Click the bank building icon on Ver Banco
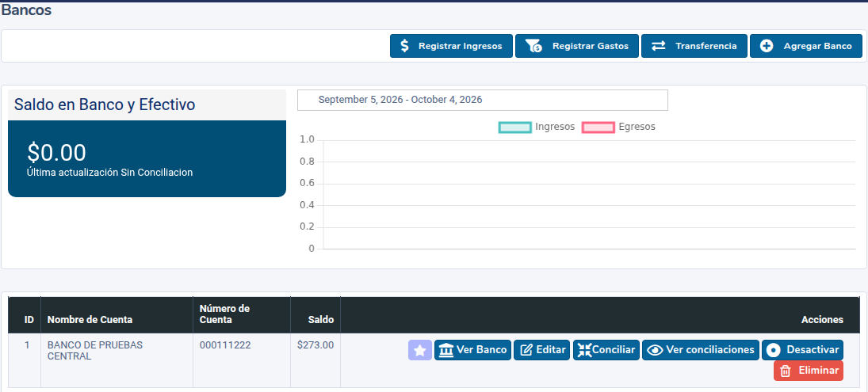 click(445, 350)
